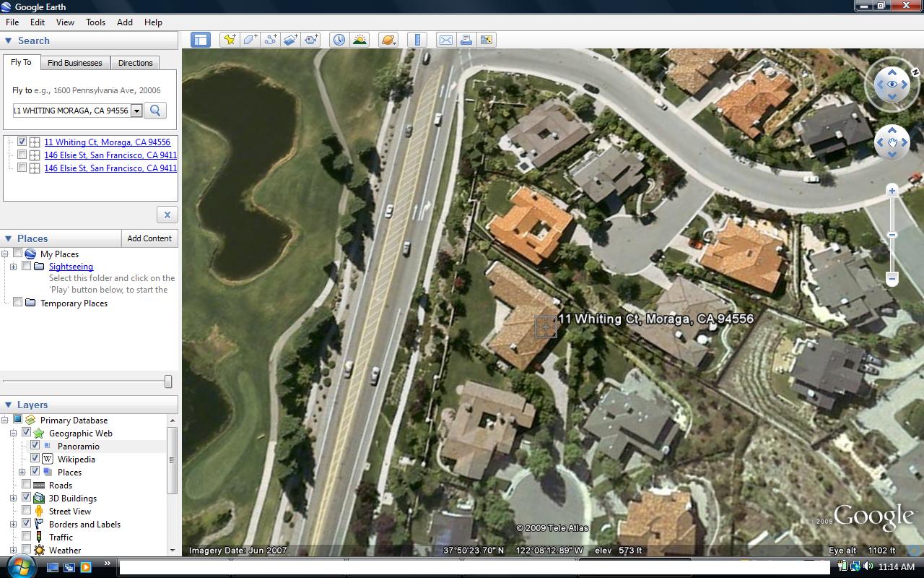Click the vertical zoom slider handle

pos(892,235)
